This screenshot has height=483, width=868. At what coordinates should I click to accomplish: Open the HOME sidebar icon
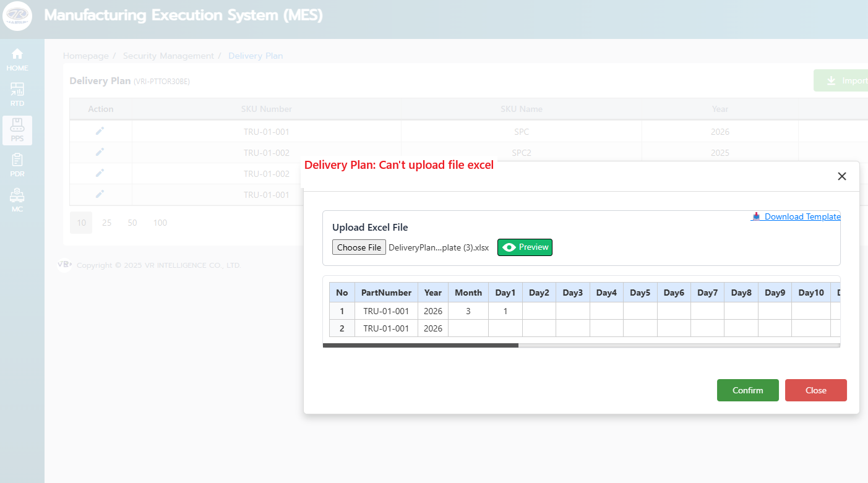click(17, 59)
